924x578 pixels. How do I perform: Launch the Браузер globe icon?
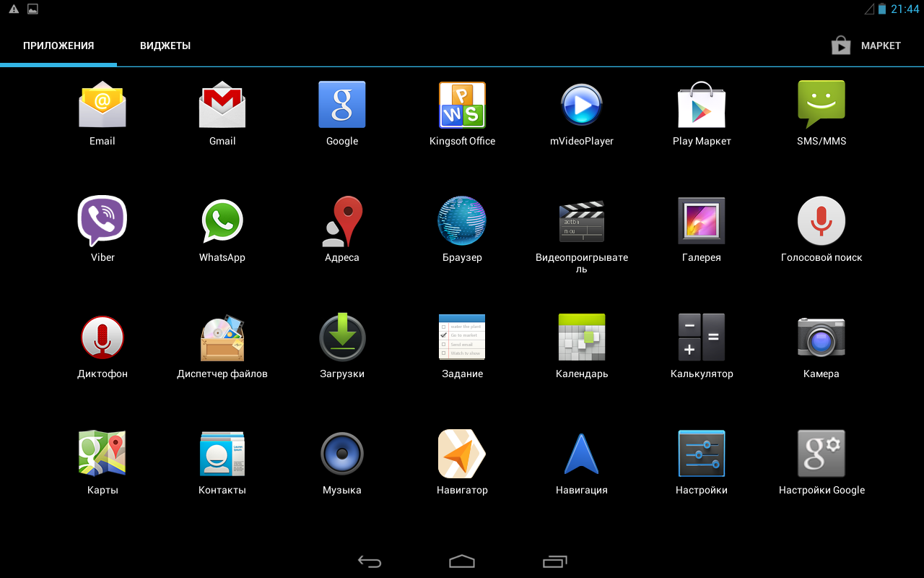click(x=462, y=221)
